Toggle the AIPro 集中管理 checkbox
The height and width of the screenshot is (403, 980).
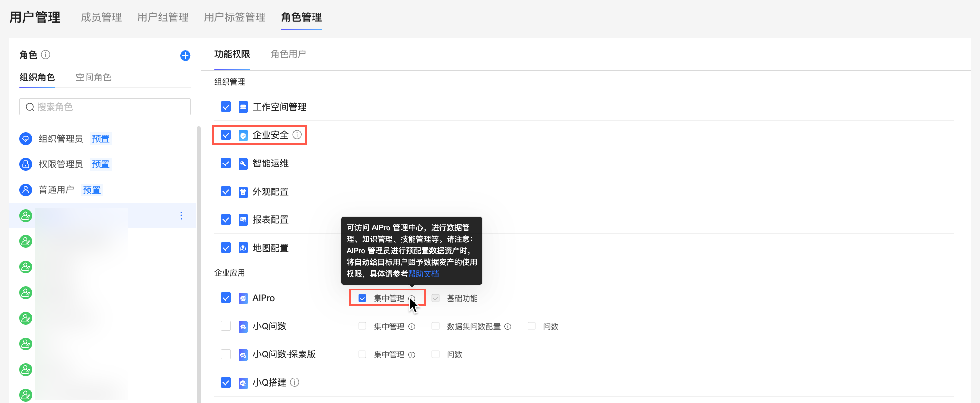363,298
